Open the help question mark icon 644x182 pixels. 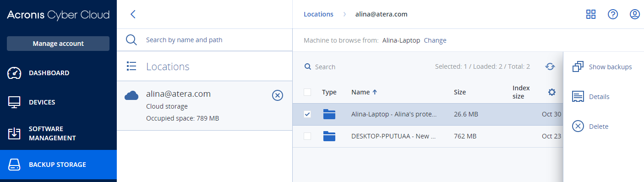pyautogui.click(x=613, y=14)
